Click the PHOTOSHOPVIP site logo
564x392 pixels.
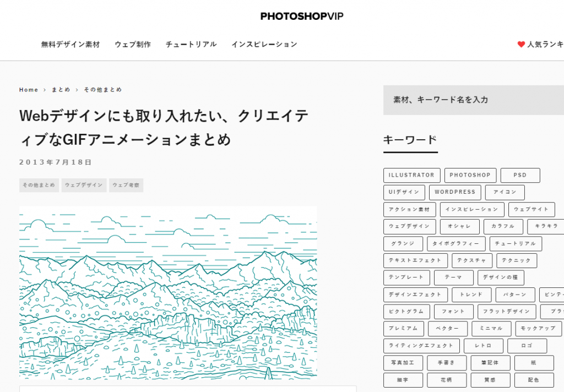[302, 16]
